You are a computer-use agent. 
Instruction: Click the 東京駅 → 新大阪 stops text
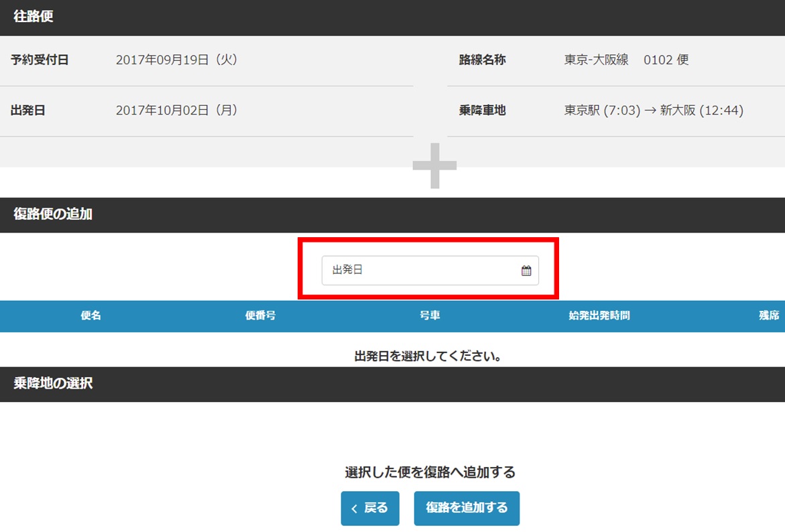tap(654, 111)
